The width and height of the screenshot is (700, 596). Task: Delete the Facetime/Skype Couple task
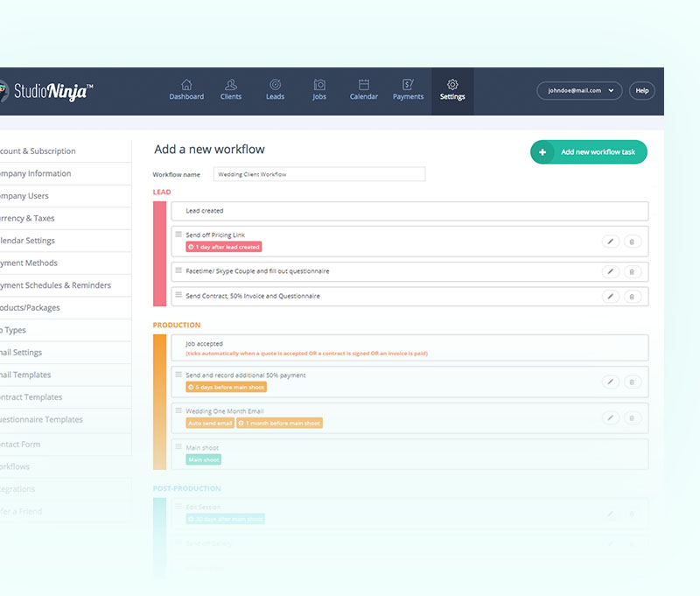coord(632,271)
